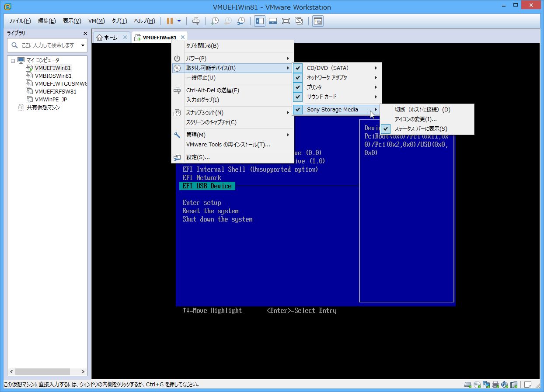Viewport: 544px width, 392px height.
Task: Open the VM(M) menu in the menu bar
Action: click(x=96, y=21)
